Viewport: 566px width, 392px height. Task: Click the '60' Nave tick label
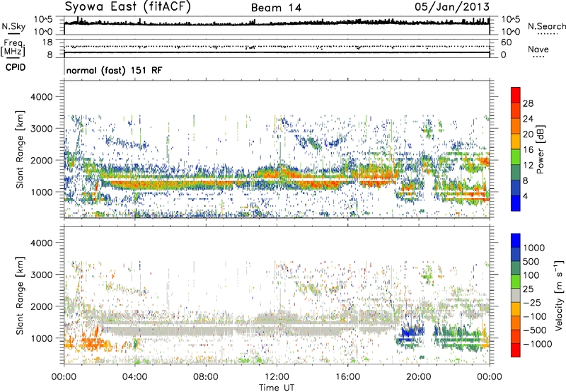tap(506, 42)
